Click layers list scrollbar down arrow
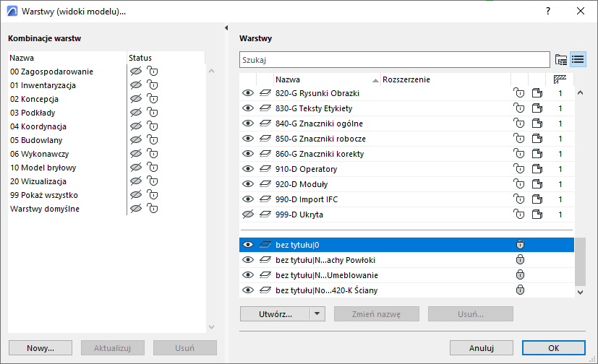The width and height of the screenshot is (598, 364). point(580,292)
